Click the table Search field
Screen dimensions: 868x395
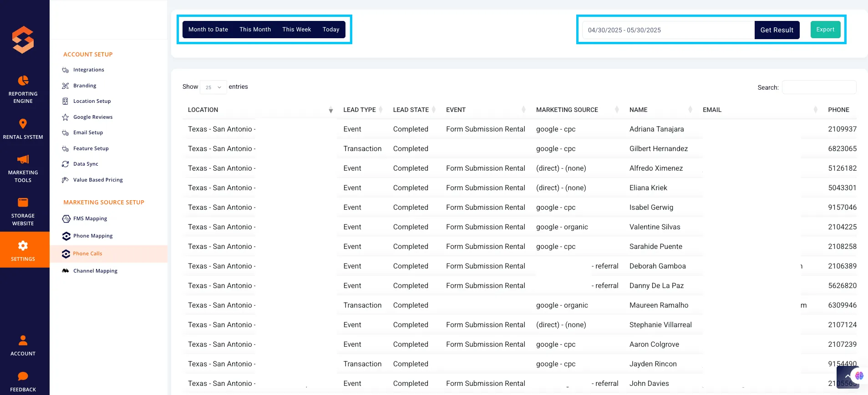(819, 87)
